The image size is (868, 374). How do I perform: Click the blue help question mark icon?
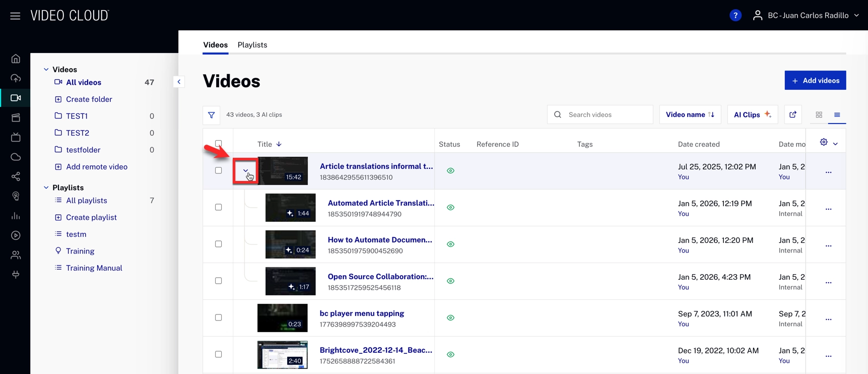tap(735, 16)
